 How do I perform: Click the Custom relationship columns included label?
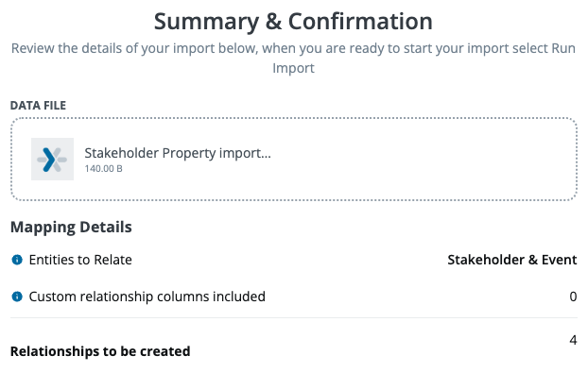(147, 297)
